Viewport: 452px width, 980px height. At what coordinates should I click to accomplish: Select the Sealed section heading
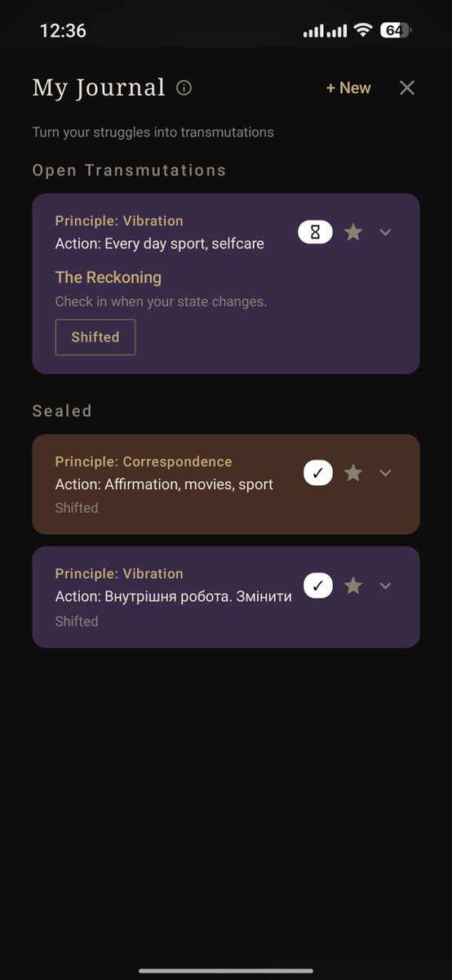(x=62, y=411)
